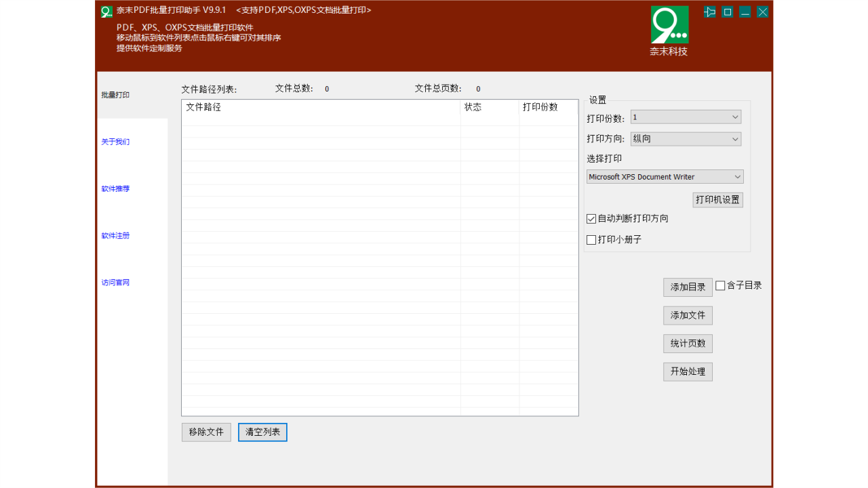Click the 文件路径列表 label
Image resolution: width=868 pixels, height=488 pixels.
click(x=209, y=89)
